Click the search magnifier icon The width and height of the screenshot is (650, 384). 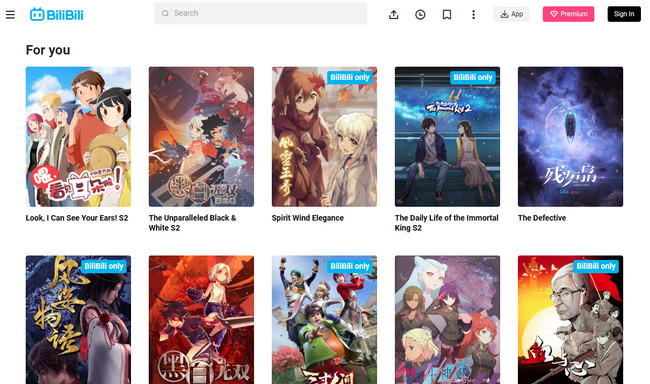point(165,13)
